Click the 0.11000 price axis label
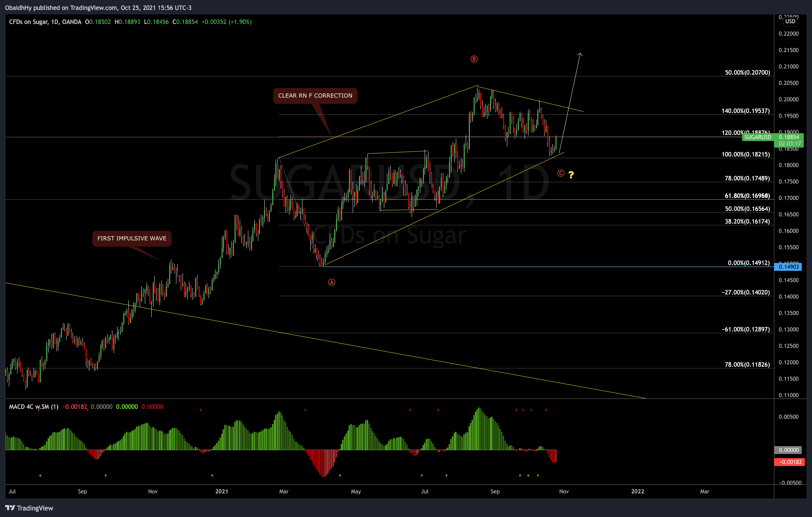812x517 pixels. click(788, 395)
